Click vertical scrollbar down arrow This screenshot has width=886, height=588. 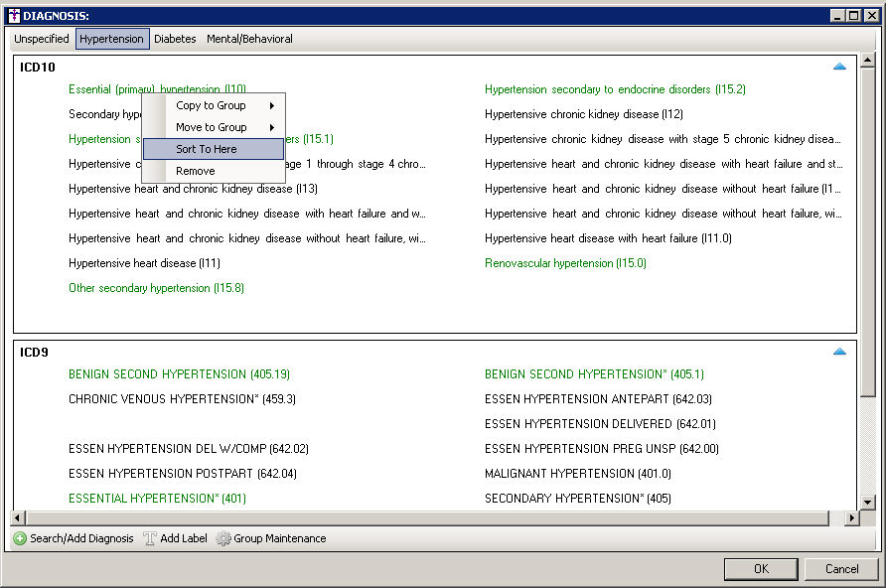coord(868,503)
